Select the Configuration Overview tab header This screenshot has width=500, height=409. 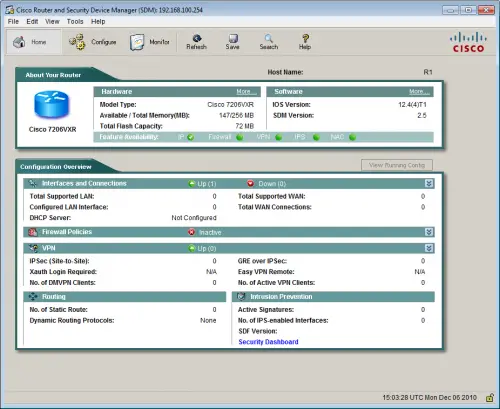click(56, 167)
